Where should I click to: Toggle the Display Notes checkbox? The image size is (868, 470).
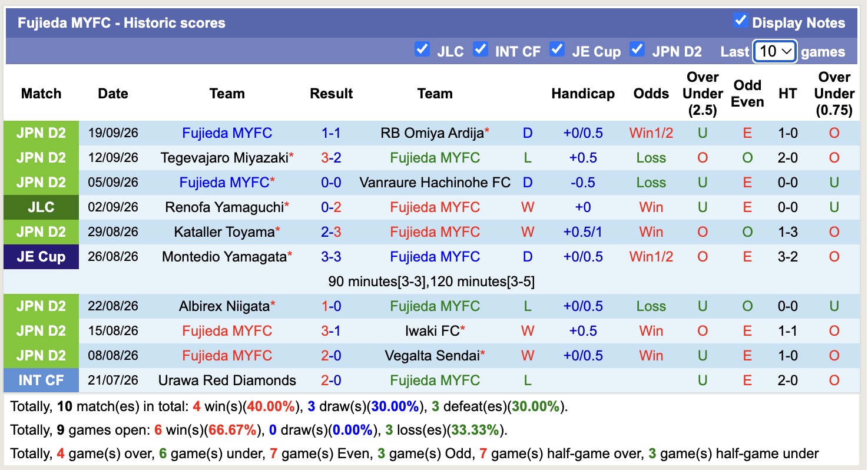740,21
